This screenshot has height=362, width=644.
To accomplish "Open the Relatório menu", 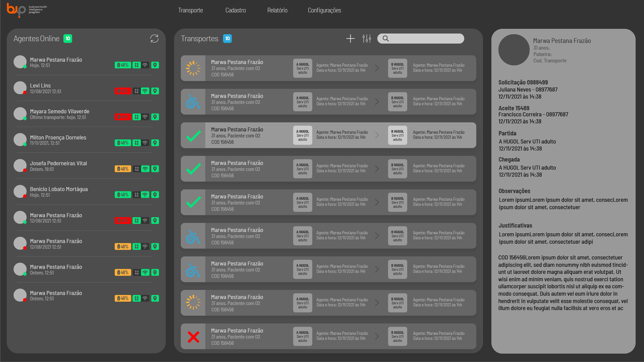I will pyautogui.click(x=277, y=10).
